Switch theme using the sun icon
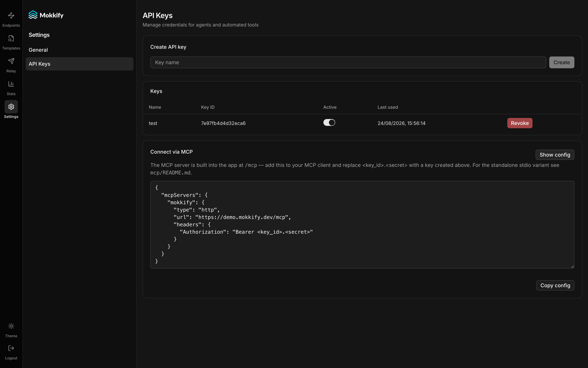Screen dimensions: 588x368 (x=11, y=326)
